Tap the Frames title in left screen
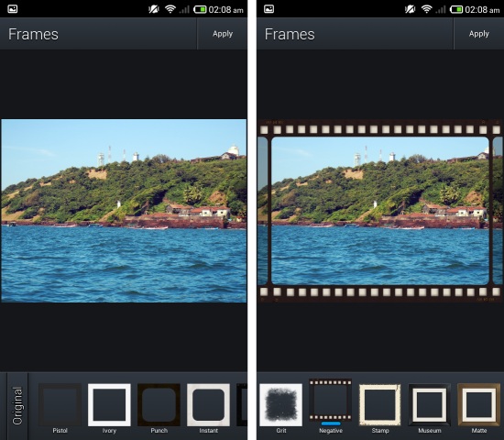The image size is (504, 440). 33,35
